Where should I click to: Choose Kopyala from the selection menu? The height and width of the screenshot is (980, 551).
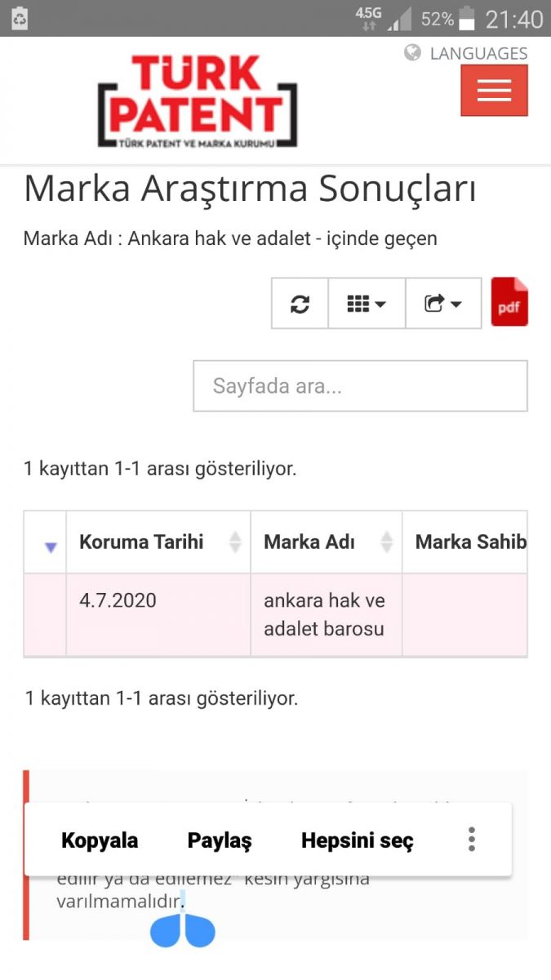click(100, 840)
